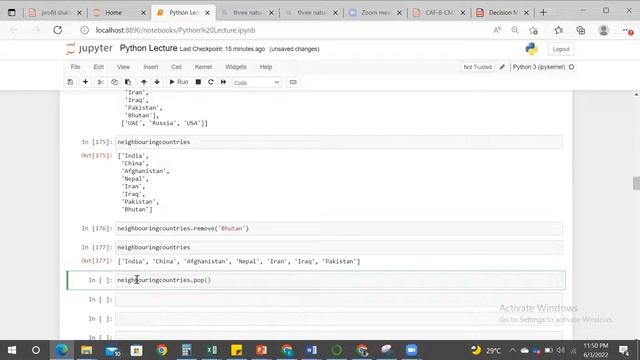Rename notebook title Python Lecture
This screenshot has width=640, height=360.
click(x=149, y=48)
